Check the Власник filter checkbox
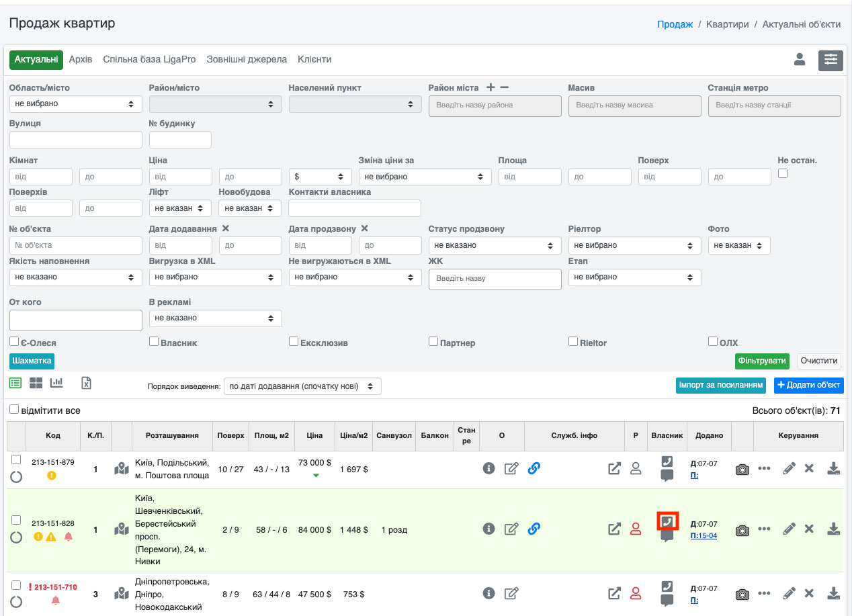 (x=154, y=341)
